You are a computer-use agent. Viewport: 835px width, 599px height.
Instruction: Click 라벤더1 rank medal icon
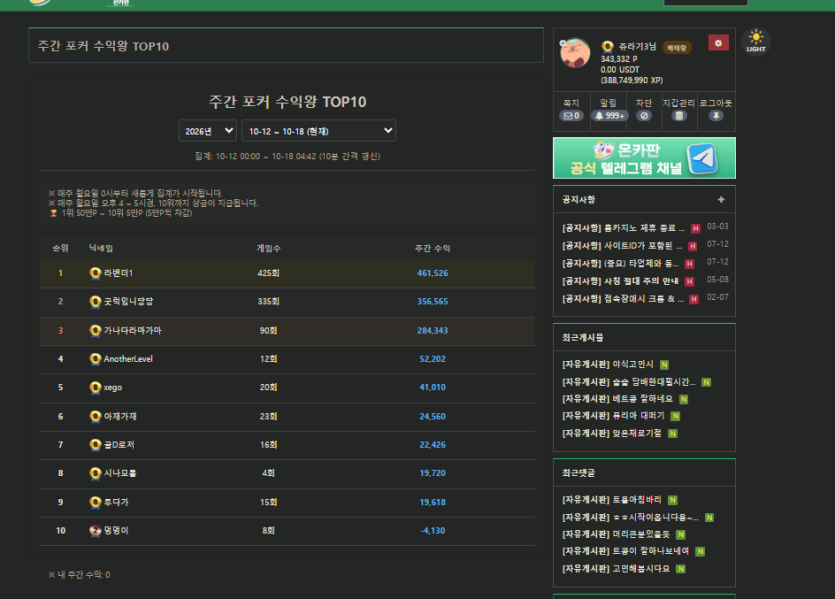[x=95, y=273]
